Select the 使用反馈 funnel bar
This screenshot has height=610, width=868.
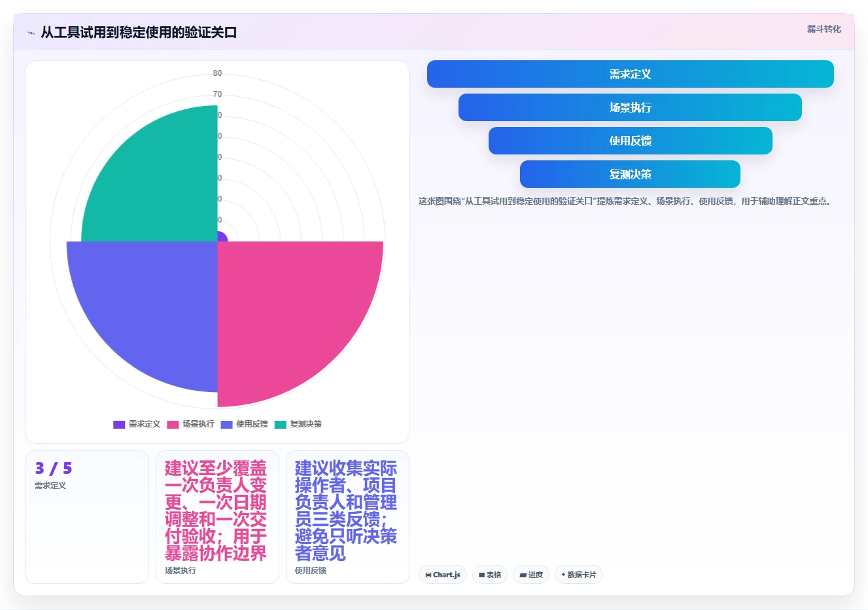[x=630, y=141]
